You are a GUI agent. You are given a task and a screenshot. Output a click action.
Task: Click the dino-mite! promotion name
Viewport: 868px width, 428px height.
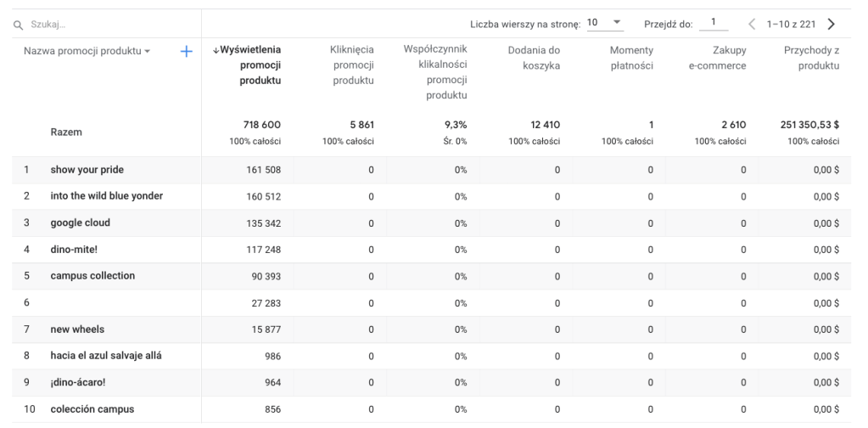point(75,249)
